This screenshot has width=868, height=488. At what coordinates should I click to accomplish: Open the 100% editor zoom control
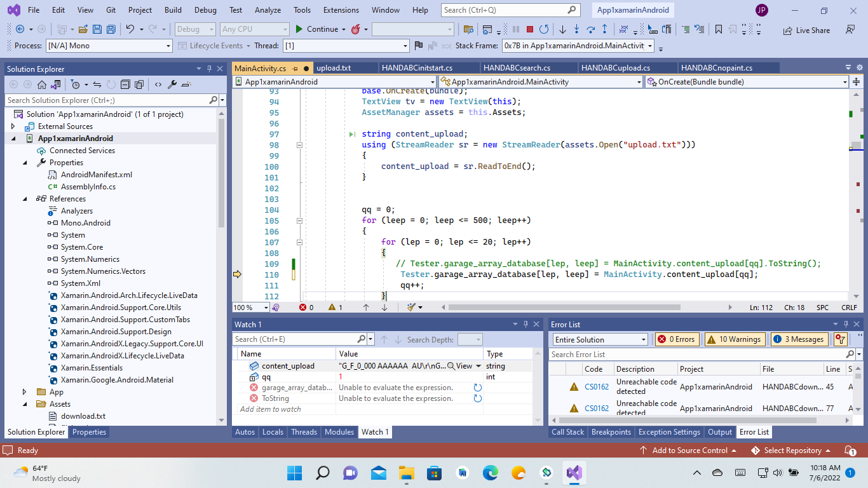tap(250, 307)
